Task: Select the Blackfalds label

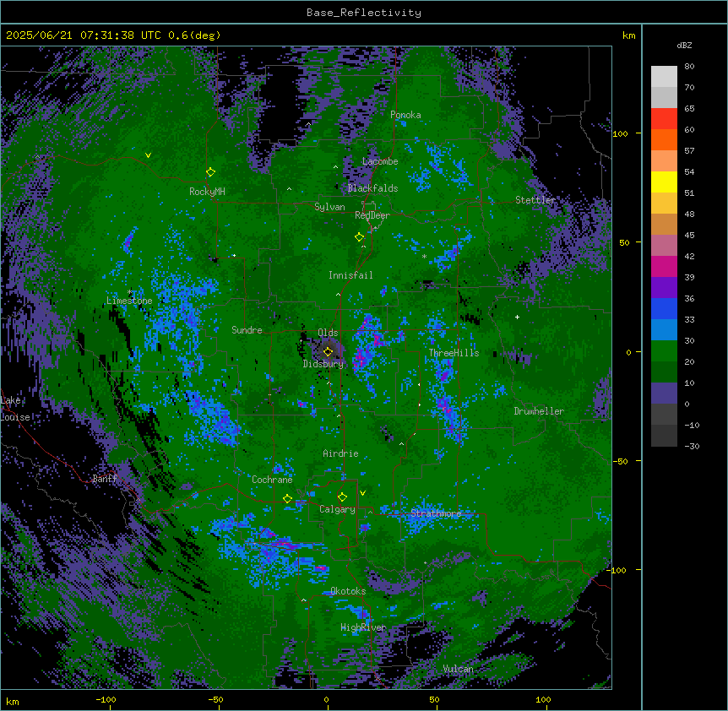Action: click(x=372, y=188)
